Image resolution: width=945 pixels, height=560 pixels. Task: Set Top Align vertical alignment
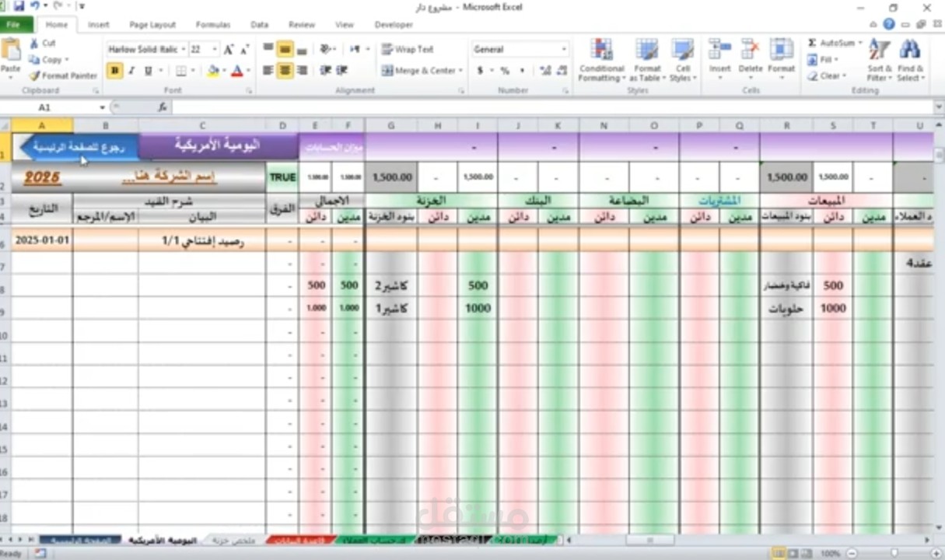click(x=268, y=49)
